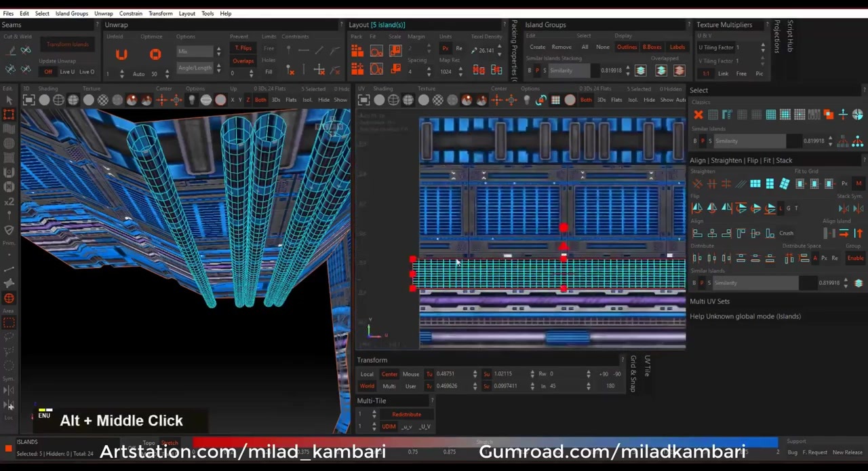Image resolution: width=868 pixels, height=471 pixels.
Task: Click the Flip horizontal icon
Action: [x=697, y=208]
